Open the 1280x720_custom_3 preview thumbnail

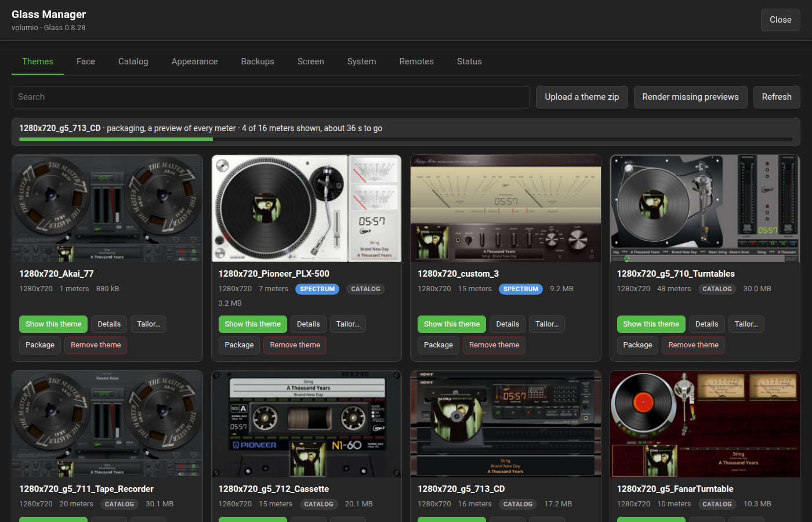pyautogui.click(x=506, y=208)
